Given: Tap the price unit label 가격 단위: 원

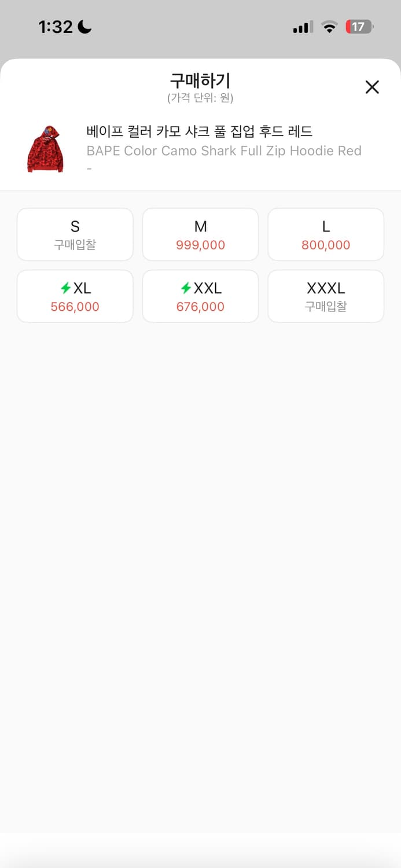Looking at the screenshot, I should [200, 98].
